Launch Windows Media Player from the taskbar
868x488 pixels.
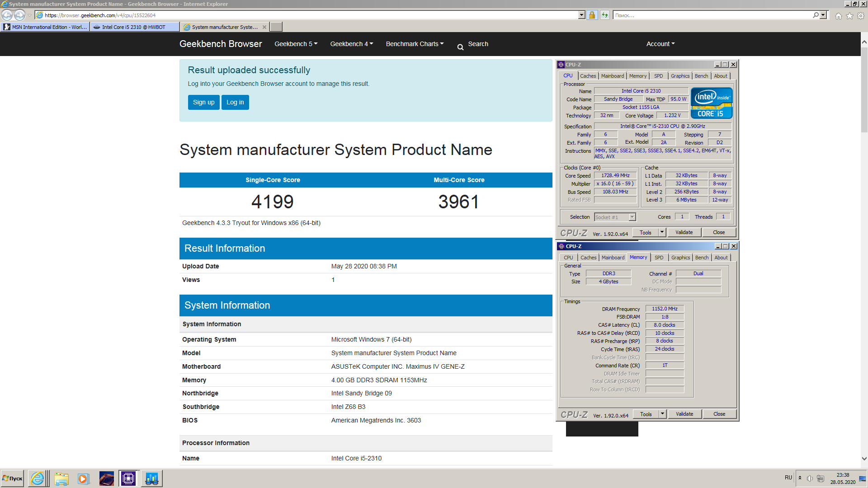click(x=83, y=479)
